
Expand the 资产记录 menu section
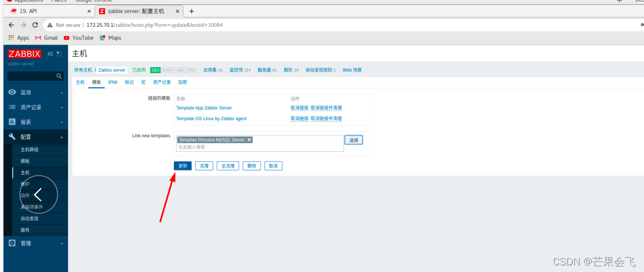[62, 108]
